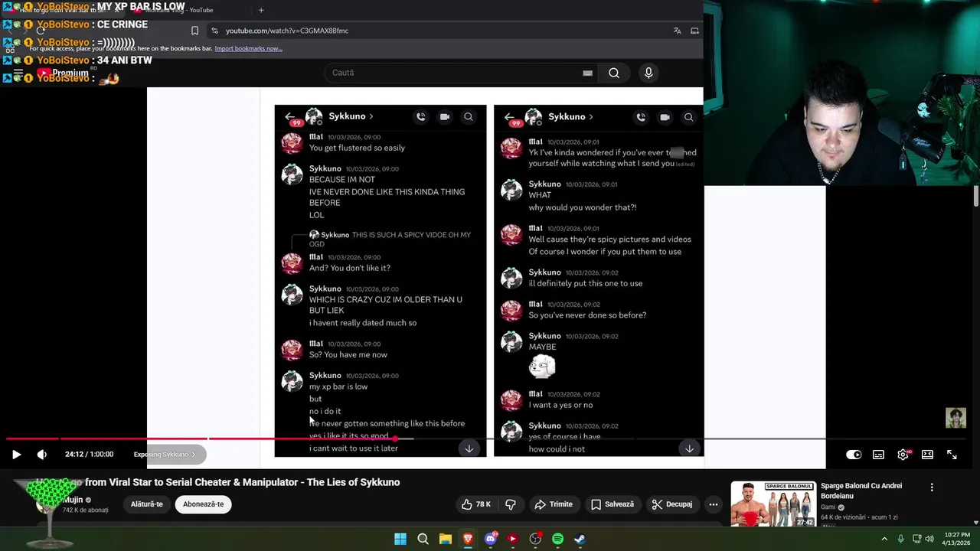Open more actions three-dot menu beside Decupaj
The height and width of the screenshot is (551, 980).
pyautogui.click(x=714, y=504)
